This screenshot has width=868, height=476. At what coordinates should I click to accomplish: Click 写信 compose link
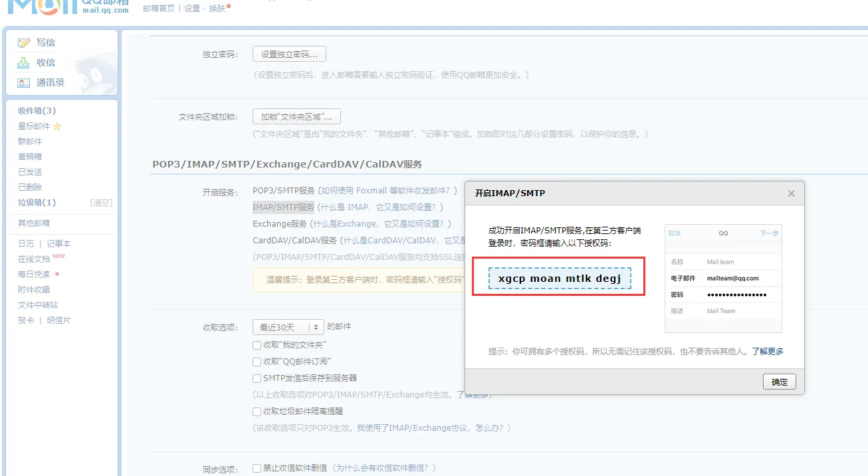[46, 43]
